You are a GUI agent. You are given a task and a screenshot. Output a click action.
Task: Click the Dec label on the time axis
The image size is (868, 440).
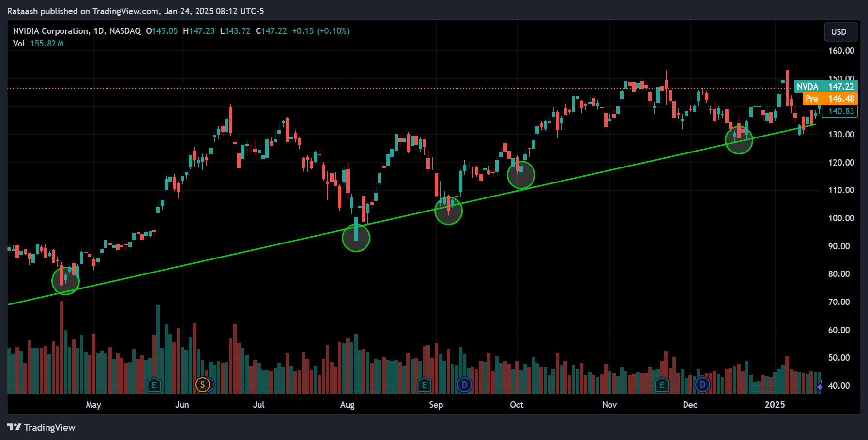click(x=690, y=405)
